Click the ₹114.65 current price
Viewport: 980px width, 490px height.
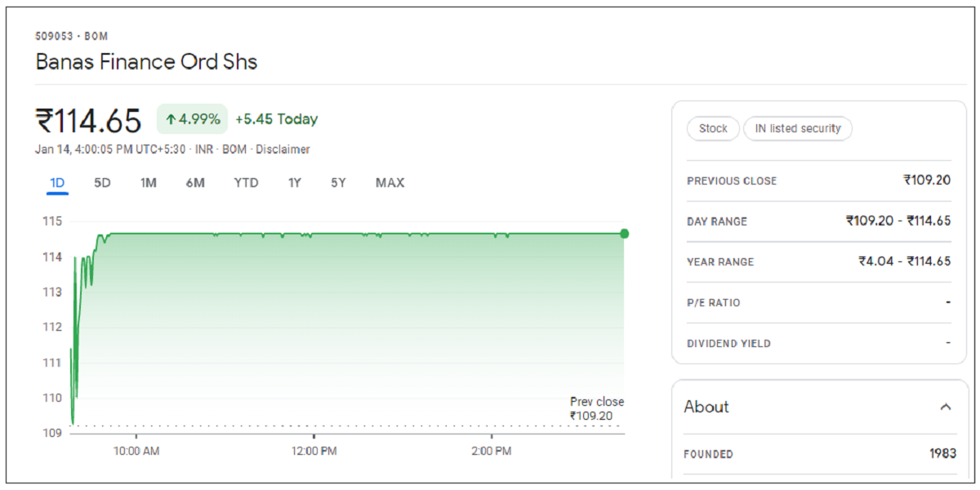(x=88, y=121)
